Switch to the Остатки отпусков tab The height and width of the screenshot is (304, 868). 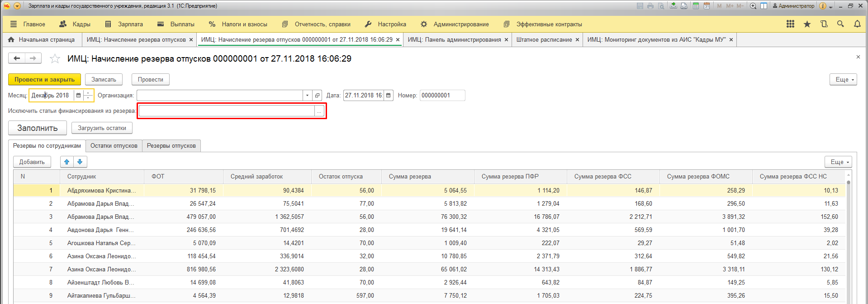pyautogui.click(x=114, y=146)
